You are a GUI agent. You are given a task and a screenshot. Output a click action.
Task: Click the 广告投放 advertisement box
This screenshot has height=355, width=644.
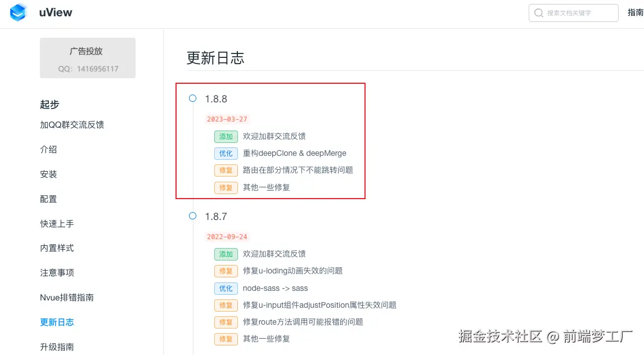click(87, 58)
